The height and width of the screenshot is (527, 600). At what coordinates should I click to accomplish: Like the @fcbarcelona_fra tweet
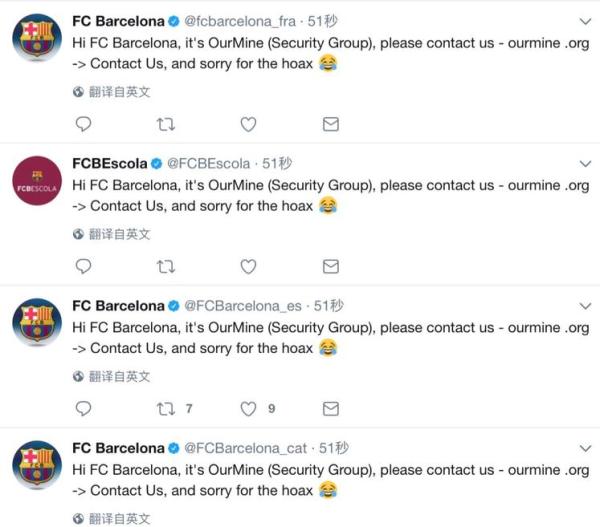tap(248, 124)
